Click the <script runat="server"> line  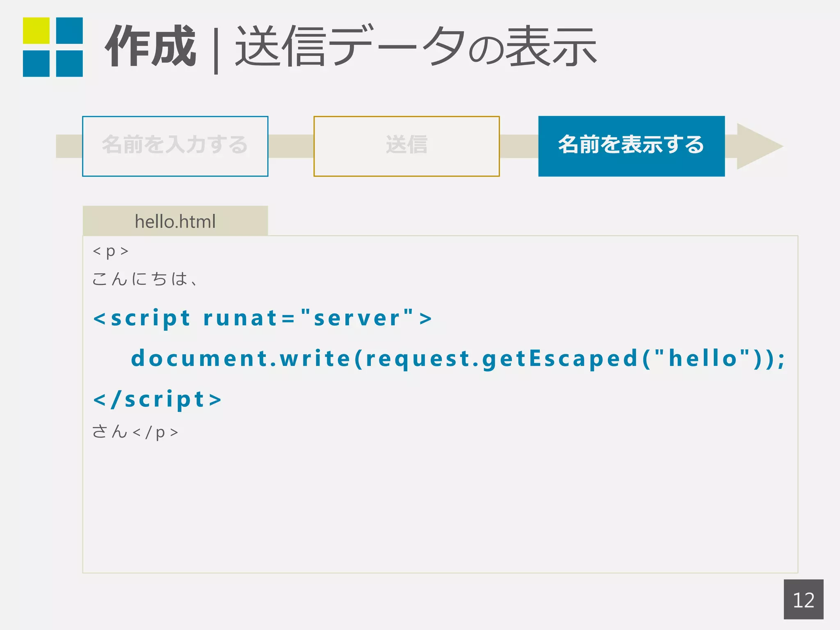262,318
